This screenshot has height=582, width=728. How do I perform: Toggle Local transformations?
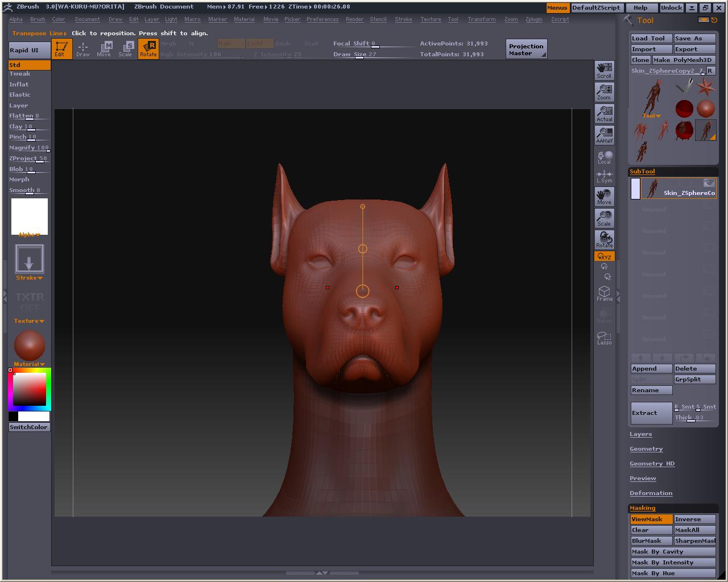[x=604, y=157]
